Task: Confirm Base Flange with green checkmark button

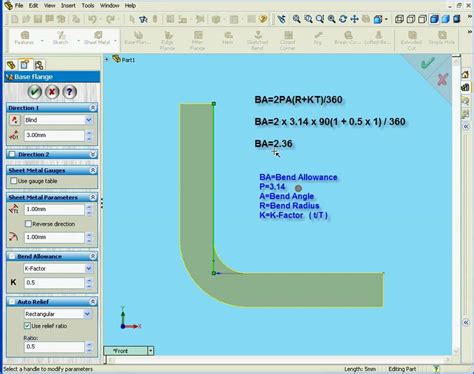Action: coord(35,92)
